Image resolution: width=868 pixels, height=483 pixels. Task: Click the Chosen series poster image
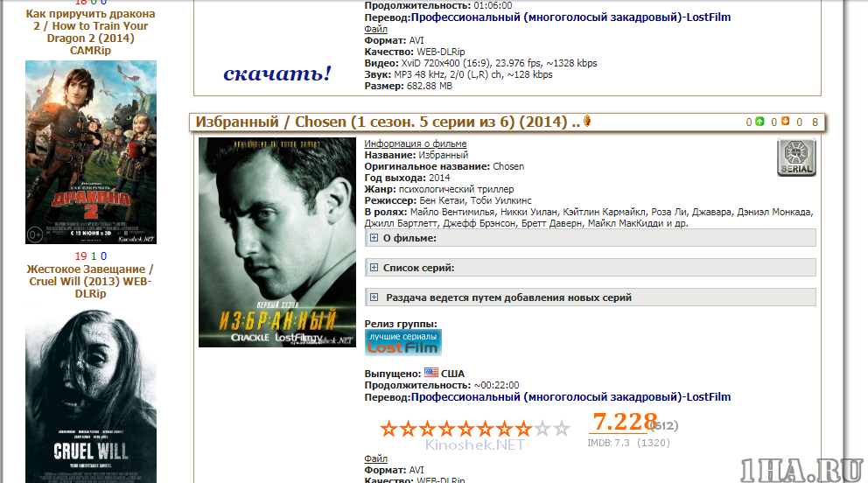pos(276,242)
